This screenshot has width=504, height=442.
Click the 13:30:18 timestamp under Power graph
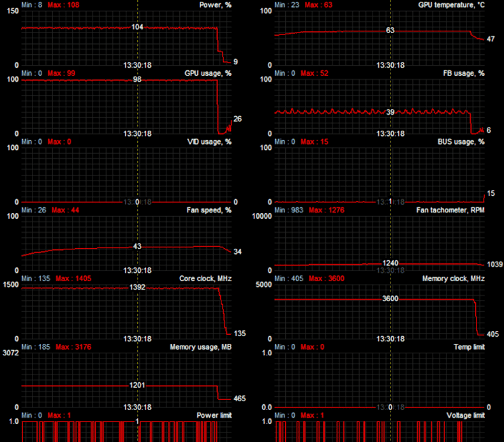pyautogui.click(x=137, y=65)
